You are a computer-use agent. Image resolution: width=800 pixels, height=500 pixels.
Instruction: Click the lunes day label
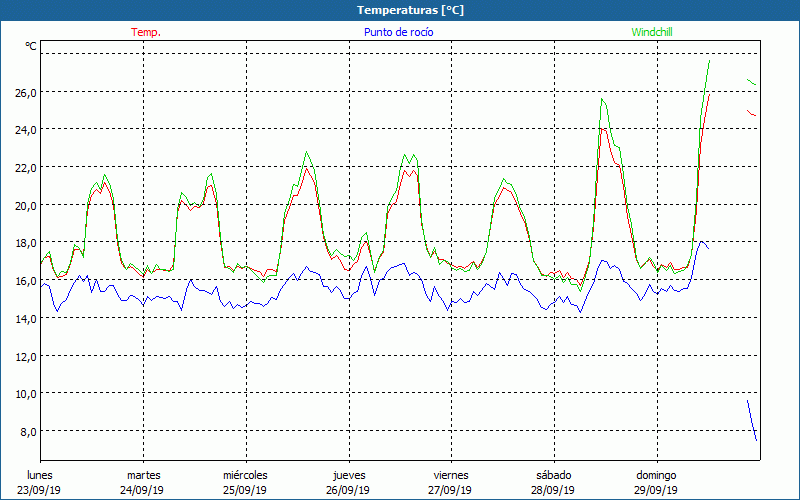40,475
